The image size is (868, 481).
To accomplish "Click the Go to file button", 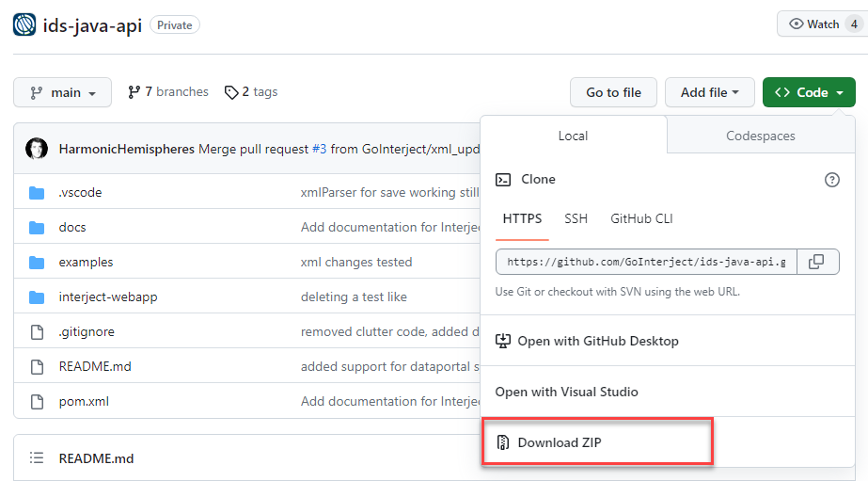I will pyautogui.click(x=613, y=92).
